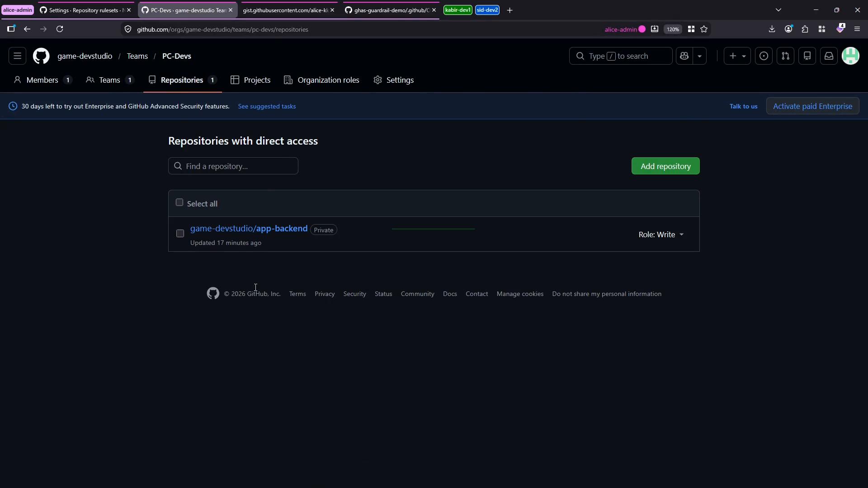Open the browser extensions puzzle icon
Screen dimensions: 868x488
point(805,29)
